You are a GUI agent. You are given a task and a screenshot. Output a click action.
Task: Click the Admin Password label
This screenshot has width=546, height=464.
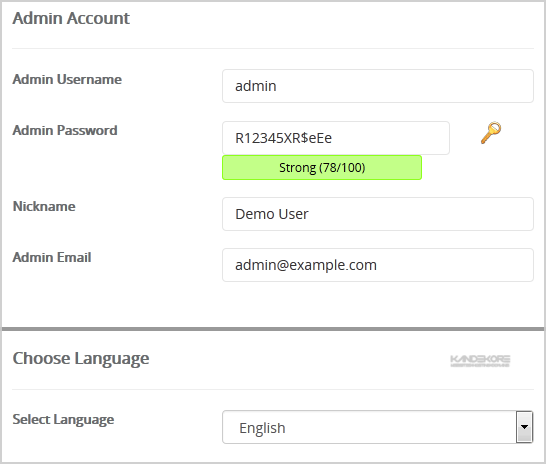(65, 131)
